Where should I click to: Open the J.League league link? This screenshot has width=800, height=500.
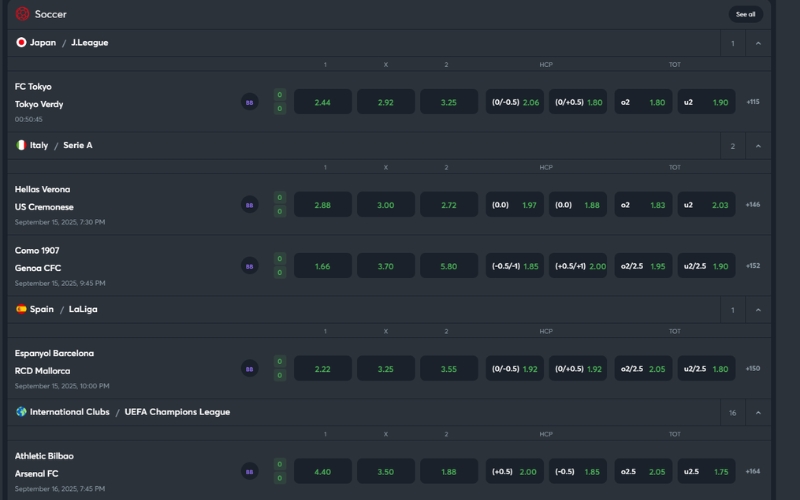[x=89, y=42]
